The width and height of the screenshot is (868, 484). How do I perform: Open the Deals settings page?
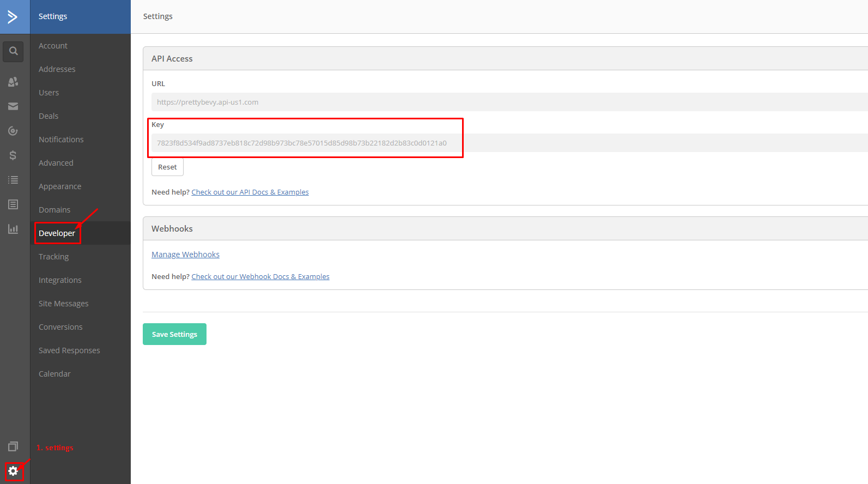tap(48, 116)
